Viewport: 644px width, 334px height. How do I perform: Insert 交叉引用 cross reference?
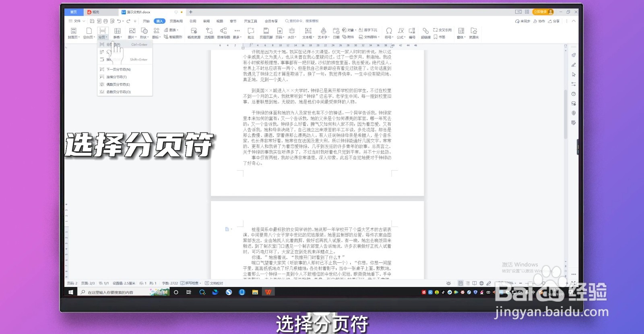tap(442, 30)
